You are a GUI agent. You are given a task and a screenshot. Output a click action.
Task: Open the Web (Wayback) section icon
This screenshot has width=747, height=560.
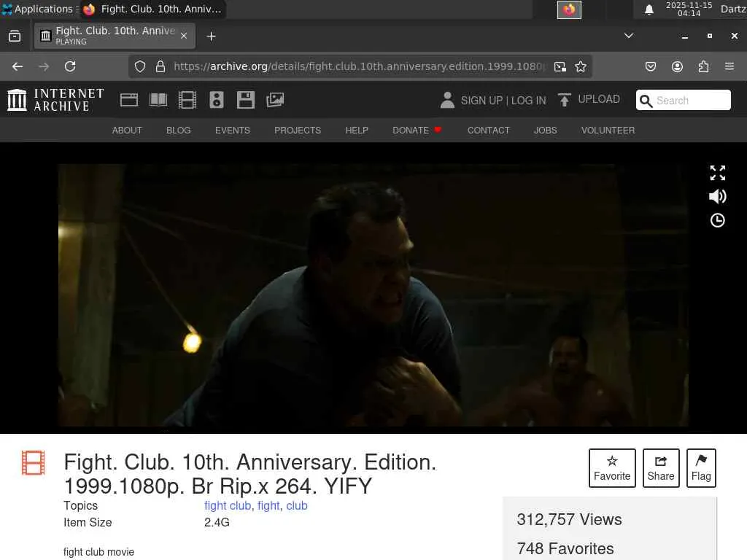tap(129, 100)
